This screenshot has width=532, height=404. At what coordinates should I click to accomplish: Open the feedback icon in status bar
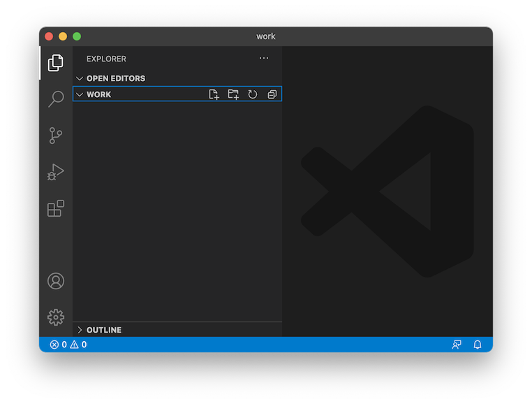click(x=457, y=345)
